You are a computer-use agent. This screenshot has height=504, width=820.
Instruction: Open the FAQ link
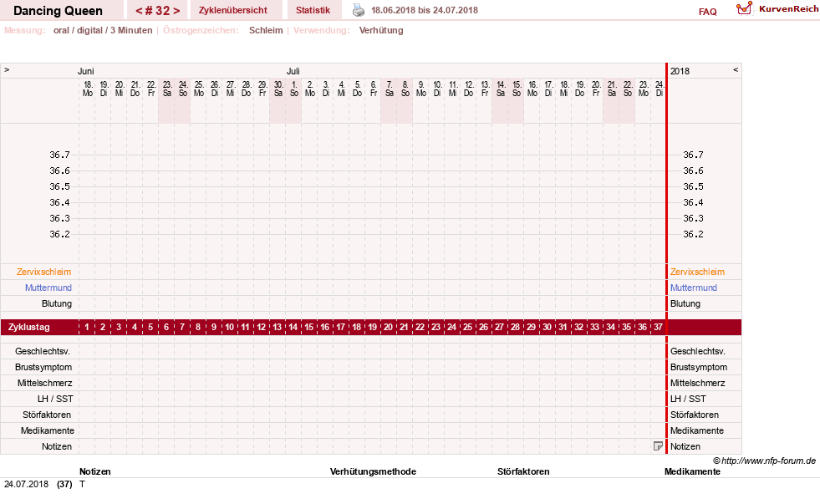pyautogui.click(x=707, y=12)
